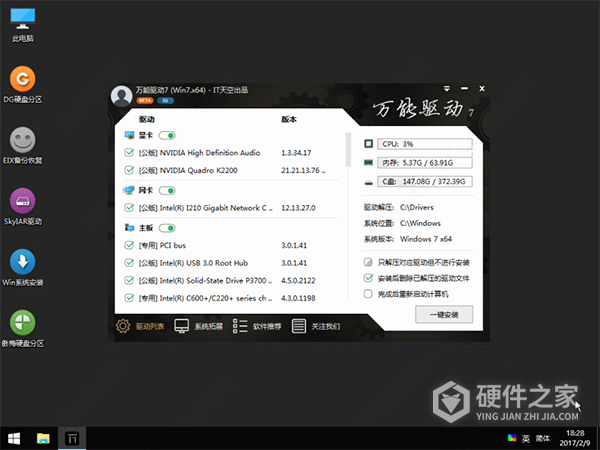The height and width of the screenshot is (450, 600).
Task: Open the EIX备份恢复 desktop icon
Action: (23, 146)
